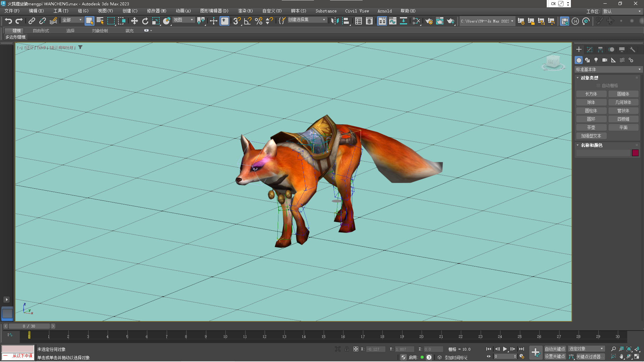This screenshot has height=362, width=644.
Task: Toggle the Angle Snap icon
Action: point(248,21)
